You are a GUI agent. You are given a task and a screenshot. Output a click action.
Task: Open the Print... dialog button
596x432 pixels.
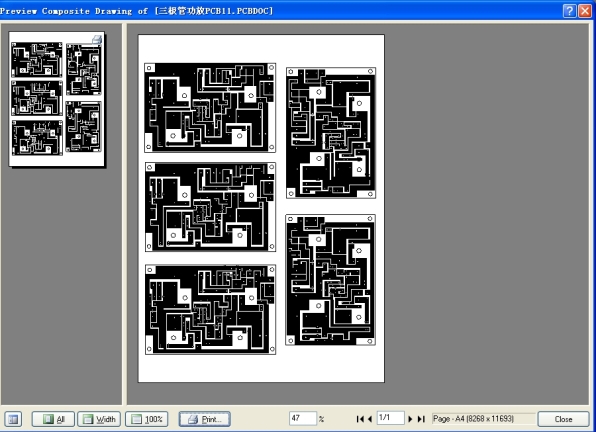coord(204,419)
